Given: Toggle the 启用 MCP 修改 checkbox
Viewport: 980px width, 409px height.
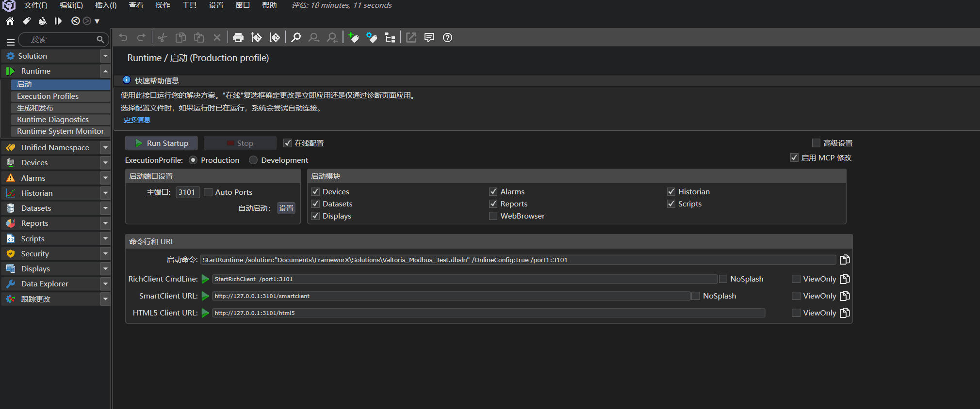Looking at the screenshot, I should coord(794,157).
